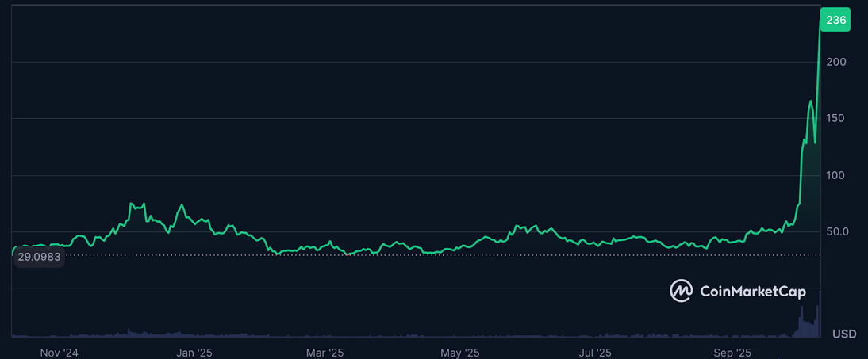Click the USD currency label
Screen dimensions: 868x359
pyautogui.click(x=844, y=334)
